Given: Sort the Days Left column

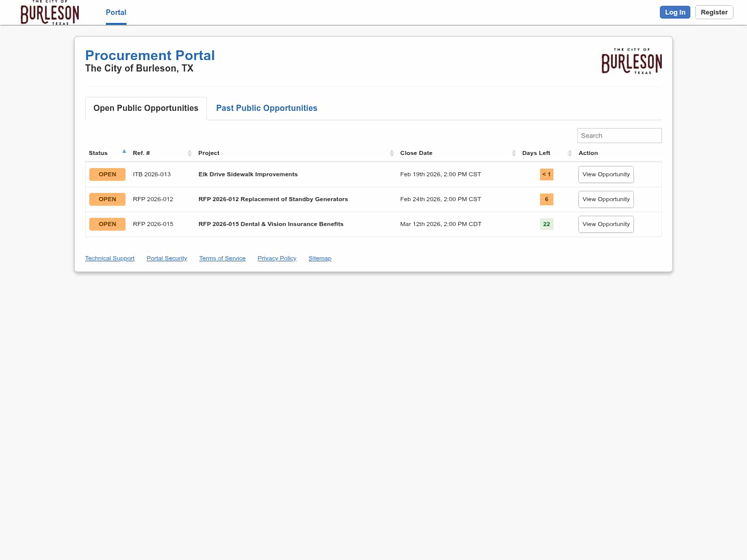Looking at the screenshot, I should pyautogui.click(x=569, y=153).
